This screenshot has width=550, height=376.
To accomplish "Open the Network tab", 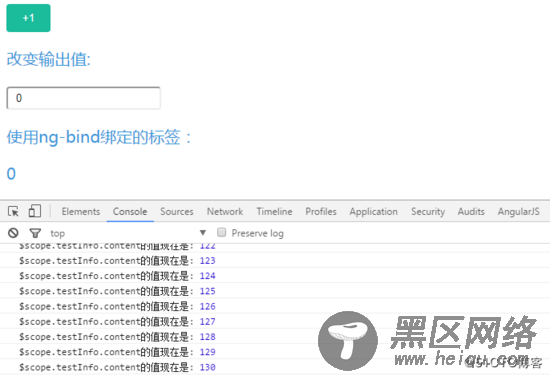I will (x=225, y=212).
